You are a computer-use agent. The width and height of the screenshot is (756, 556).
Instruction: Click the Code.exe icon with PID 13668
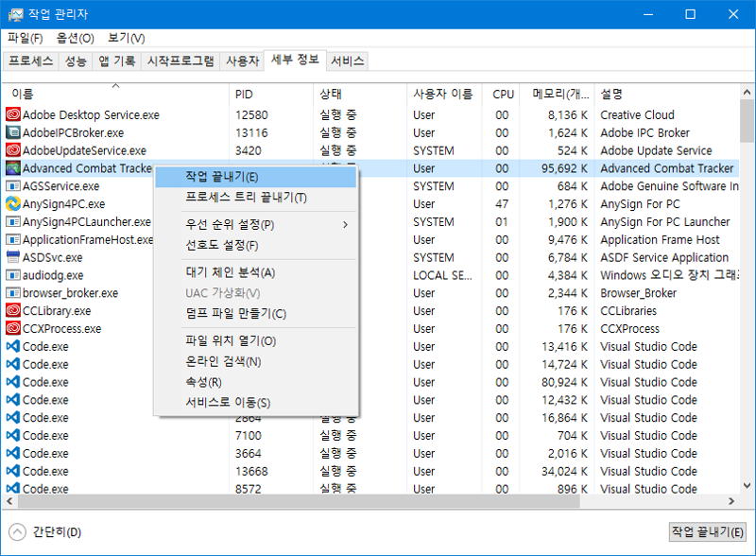pyautogui.click(x=13, y=471)
